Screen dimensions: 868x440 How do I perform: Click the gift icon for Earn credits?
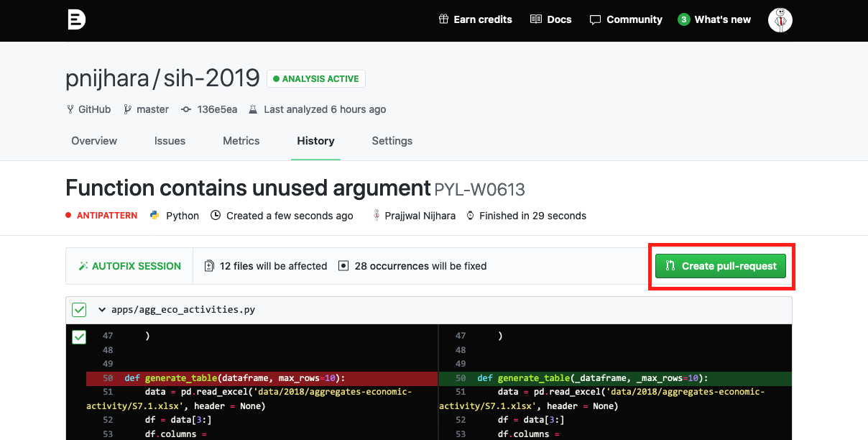pos(443,19)
